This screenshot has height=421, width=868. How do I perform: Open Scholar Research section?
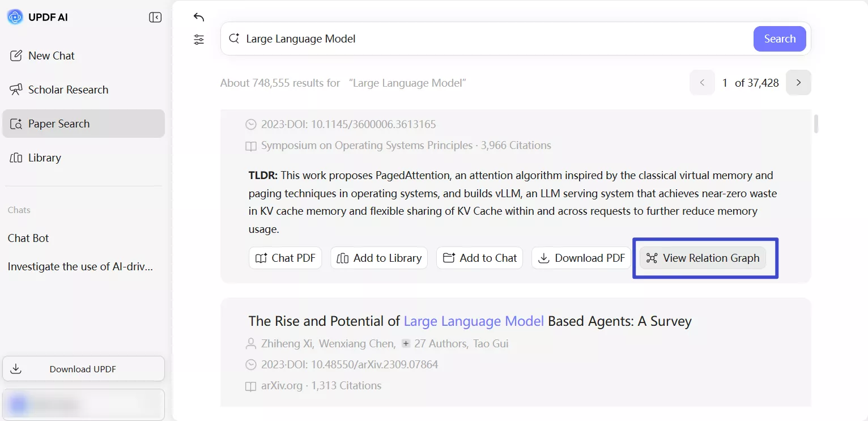68,90
